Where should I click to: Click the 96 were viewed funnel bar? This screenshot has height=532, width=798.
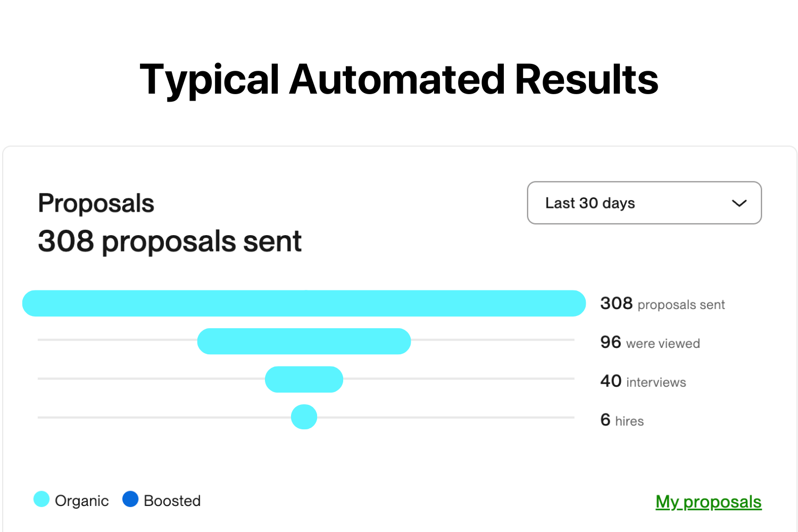click(304, 341)
